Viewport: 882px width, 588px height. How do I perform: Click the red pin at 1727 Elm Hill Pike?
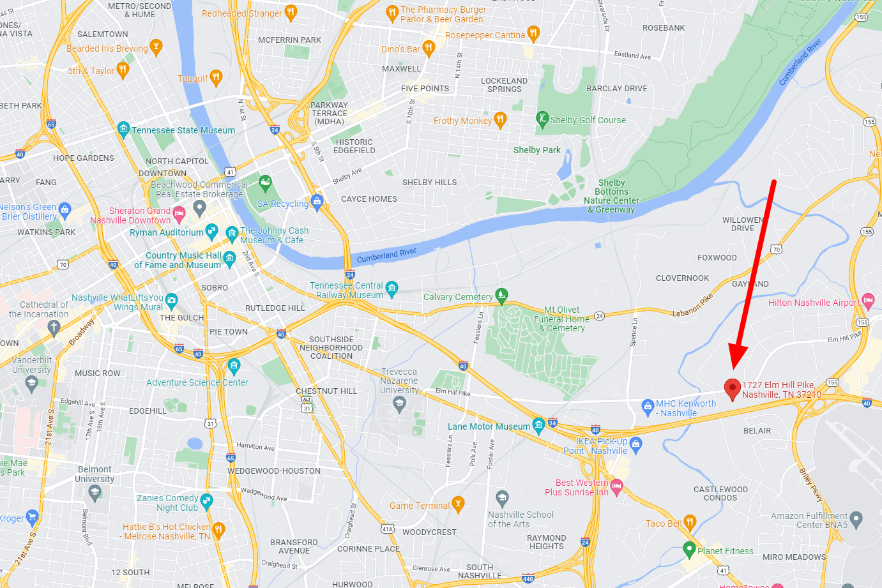coord(733,389)
